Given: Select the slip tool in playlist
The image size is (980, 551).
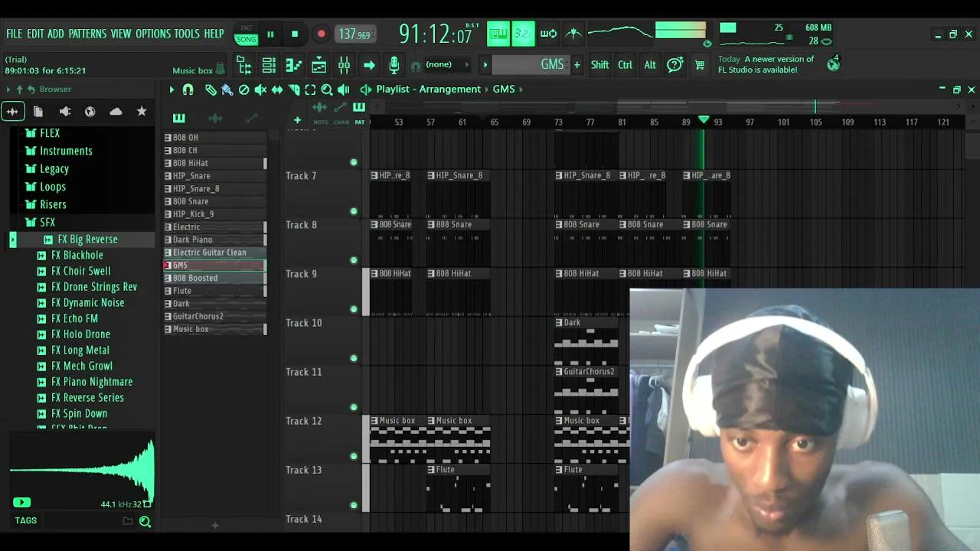Looking at the screenshot, I should click(277, 90).
